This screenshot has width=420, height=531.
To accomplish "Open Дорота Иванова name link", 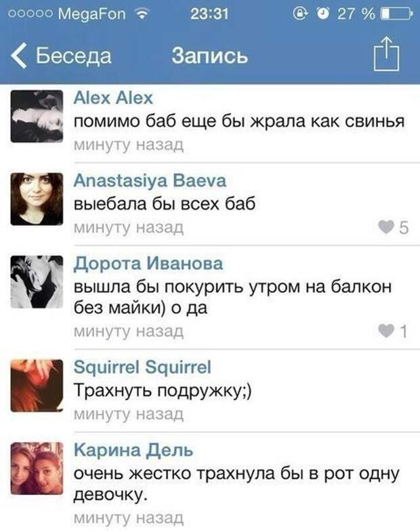I will point(148,264).
